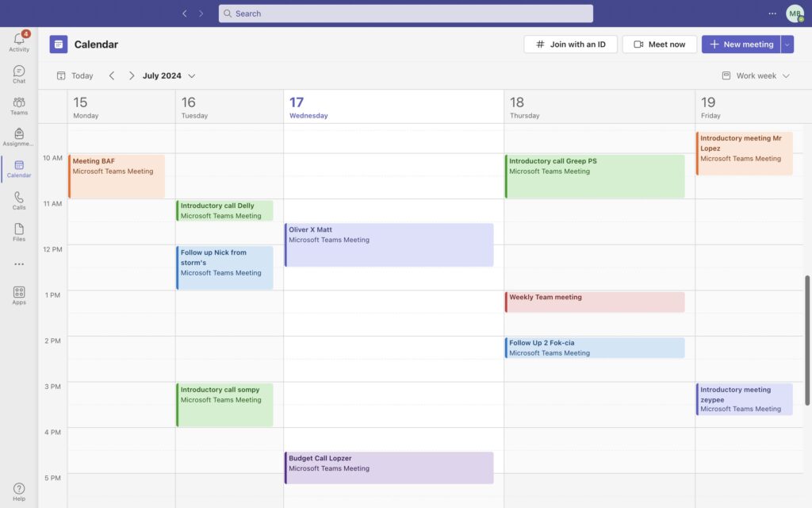Select the Calendar sidebar icon
Viewport: 812px width, 508px height.
19,168
